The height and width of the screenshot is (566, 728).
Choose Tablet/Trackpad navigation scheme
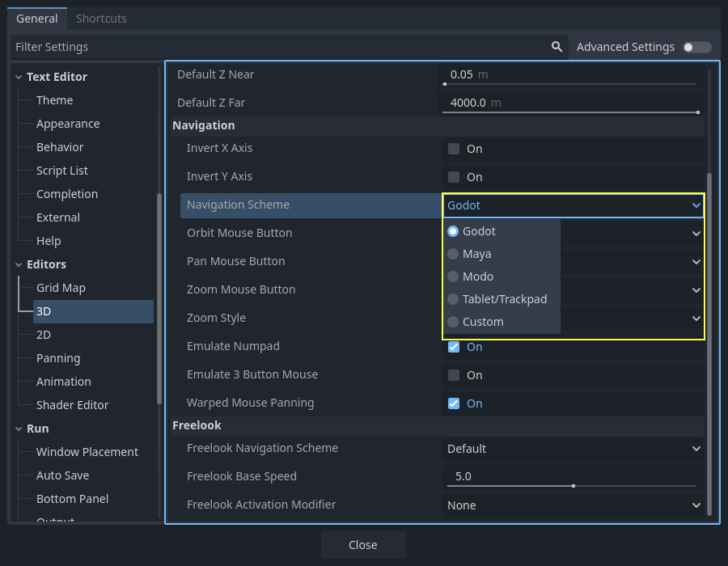[504, 299]
